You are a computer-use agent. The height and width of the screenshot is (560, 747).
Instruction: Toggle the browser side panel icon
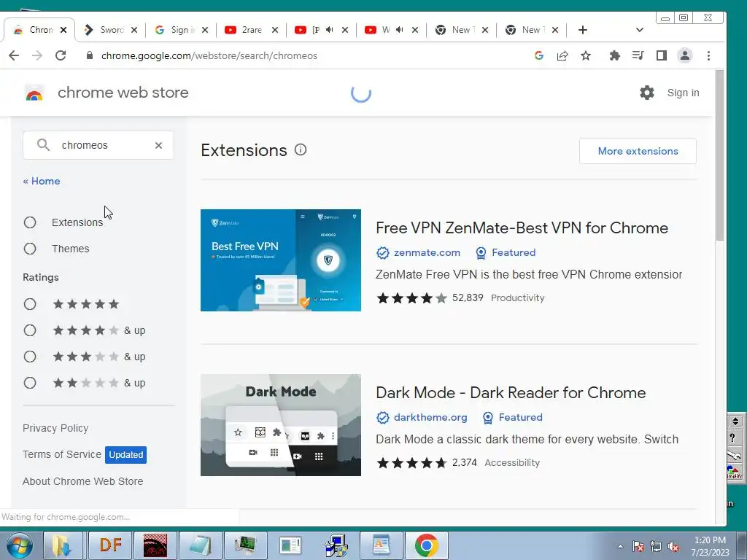(661, 55)
